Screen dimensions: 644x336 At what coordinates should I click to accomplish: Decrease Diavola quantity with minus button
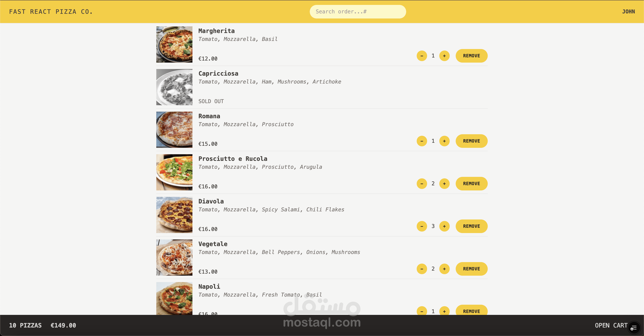tap(422, 226)
